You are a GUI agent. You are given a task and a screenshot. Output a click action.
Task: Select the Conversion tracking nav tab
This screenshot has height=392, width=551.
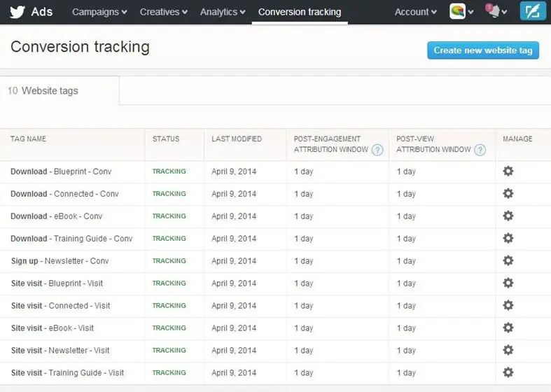[x=300, y=12]
